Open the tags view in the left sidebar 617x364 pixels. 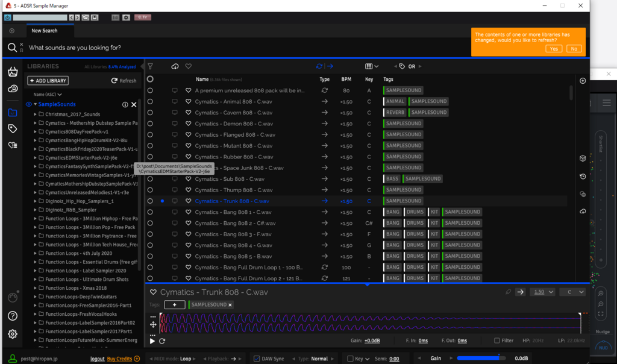pos(13,129)
